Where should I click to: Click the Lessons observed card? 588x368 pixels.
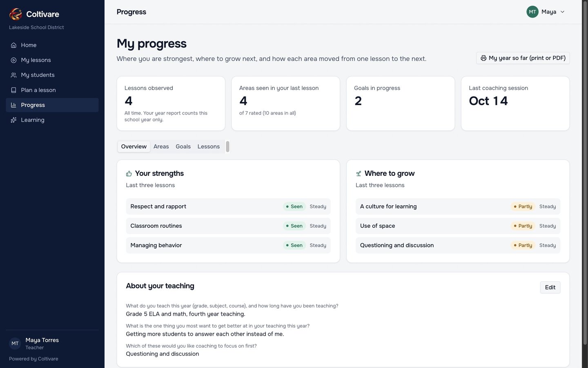pyautogui.click(x=171, y=103)
